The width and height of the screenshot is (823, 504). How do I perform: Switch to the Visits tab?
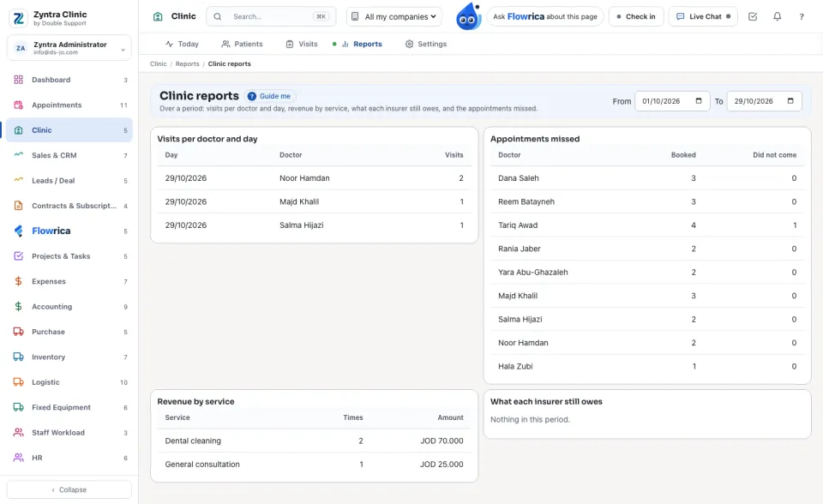(302, 44)
